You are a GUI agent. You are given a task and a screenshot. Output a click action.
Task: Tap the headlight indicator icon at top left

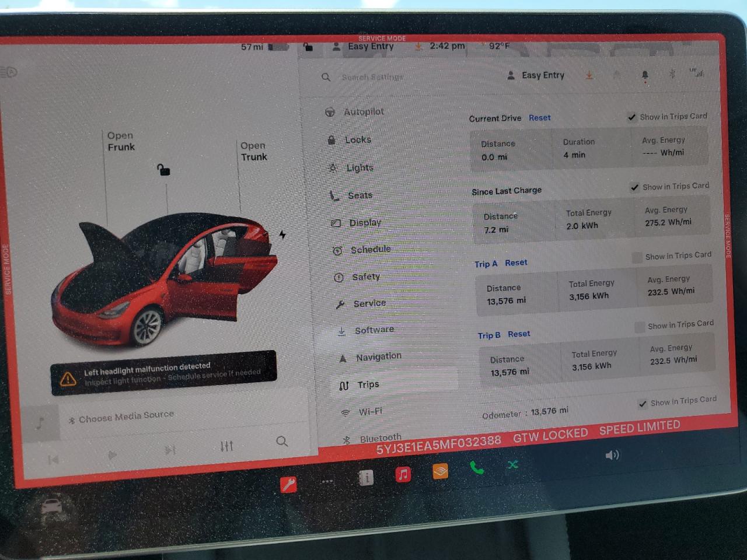pyautogui.click(x=9, y=72)
